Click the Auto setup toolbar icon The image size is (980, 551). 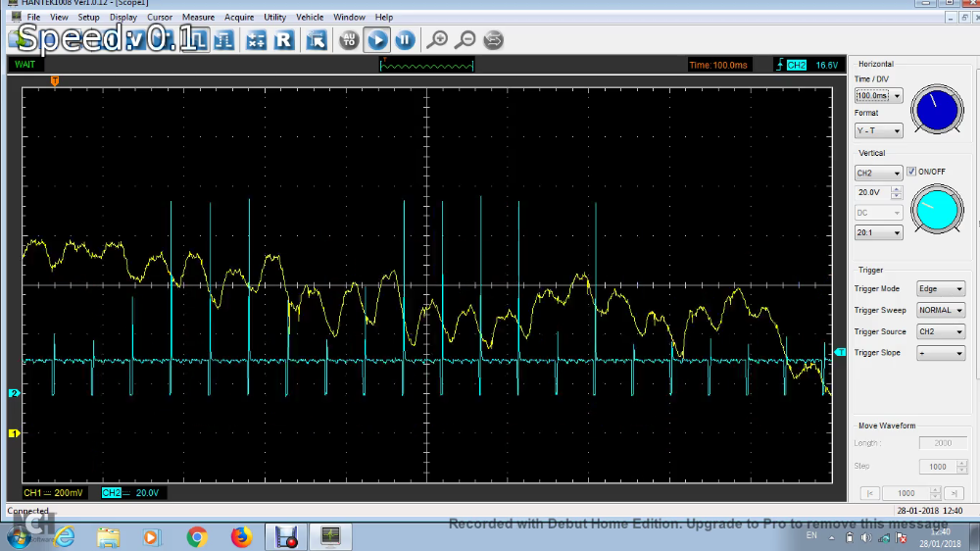[x=348, y=40]
